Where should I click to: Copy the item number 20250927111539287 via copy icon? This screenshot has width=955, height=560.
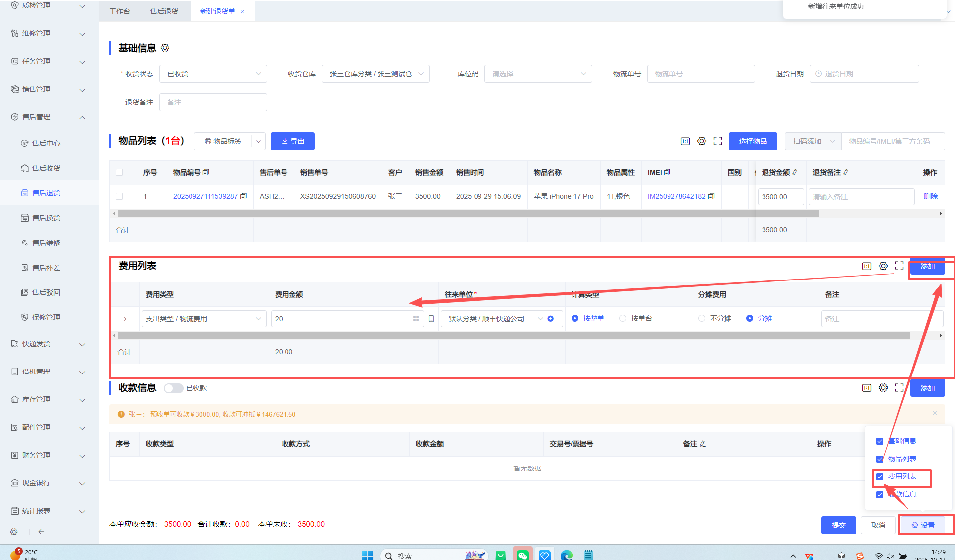(244, 196)
